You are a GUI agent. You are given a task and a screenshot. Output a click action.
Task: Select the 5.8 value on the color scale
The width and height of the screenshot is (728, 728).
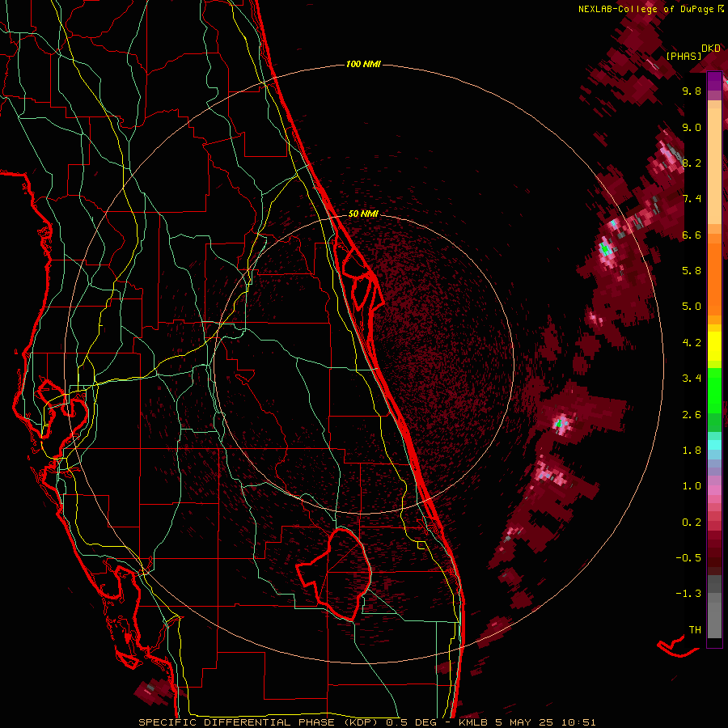[x=692, y=270]
